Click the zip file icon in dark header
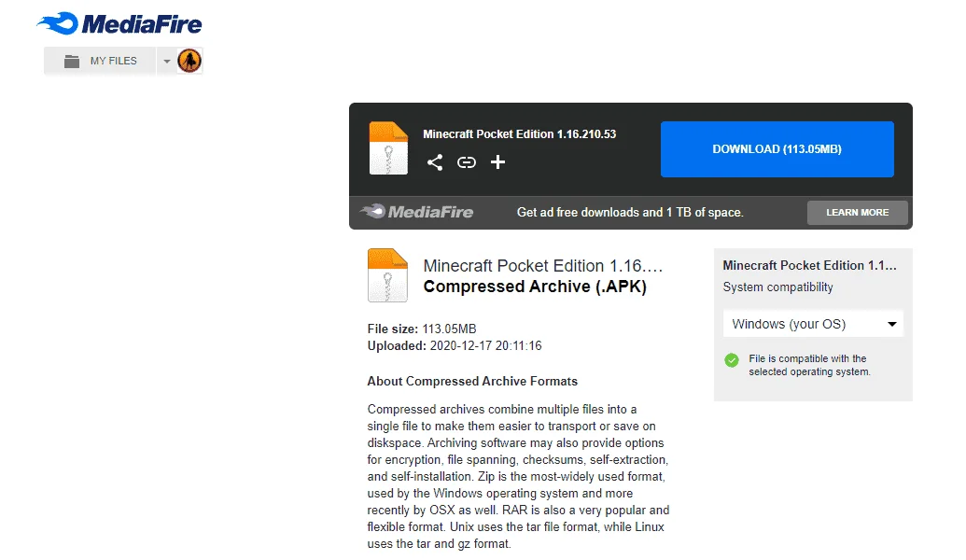The height and width of the screenshot is (560, 966). (x=388, y=148)
